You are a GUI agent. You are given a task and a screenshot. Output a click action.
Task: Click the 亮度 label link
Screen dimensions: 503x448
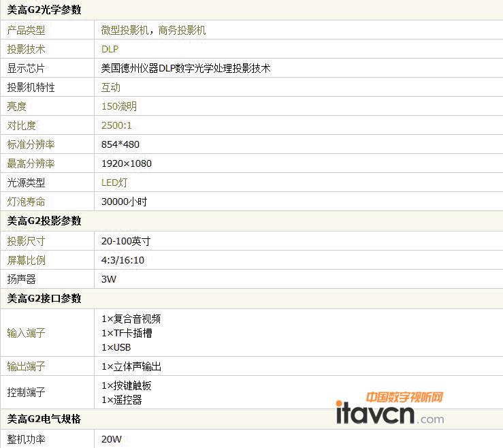tap(17, 106)
